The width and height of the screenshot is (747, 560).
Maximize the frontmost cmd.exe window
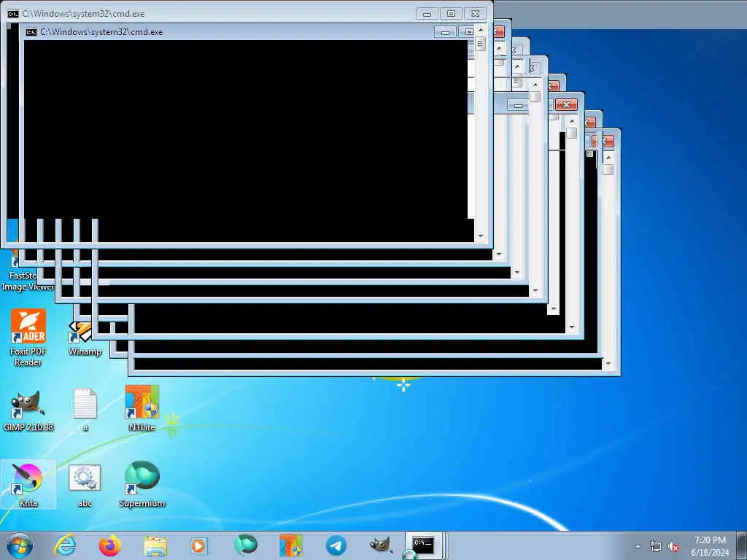[x=451, y=14]
